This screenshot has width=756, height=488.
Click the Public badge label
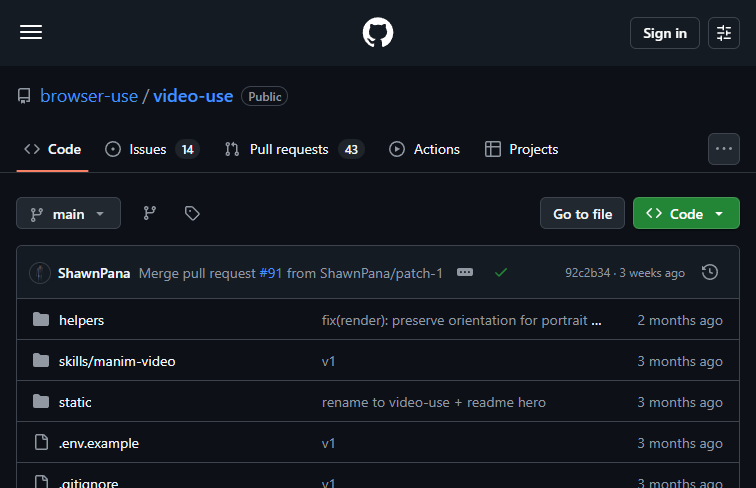tap(265, 96)
